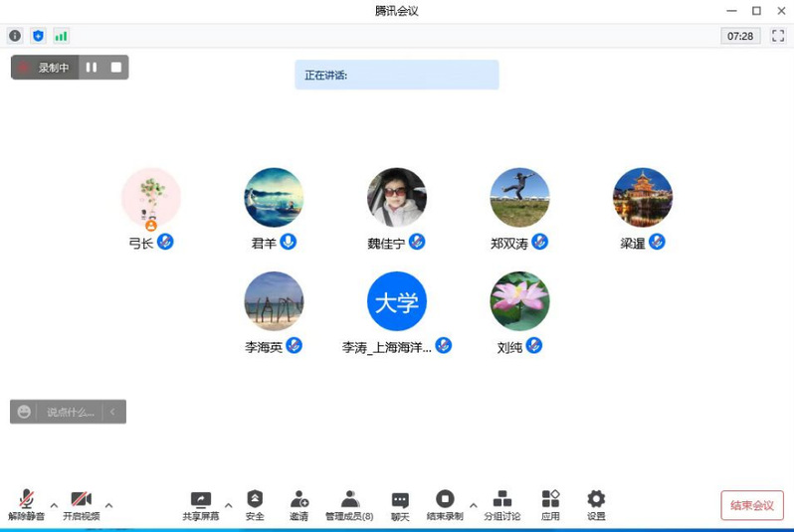Click the blue security shield icon
794x532 pixels.
[x=38, y=36]
